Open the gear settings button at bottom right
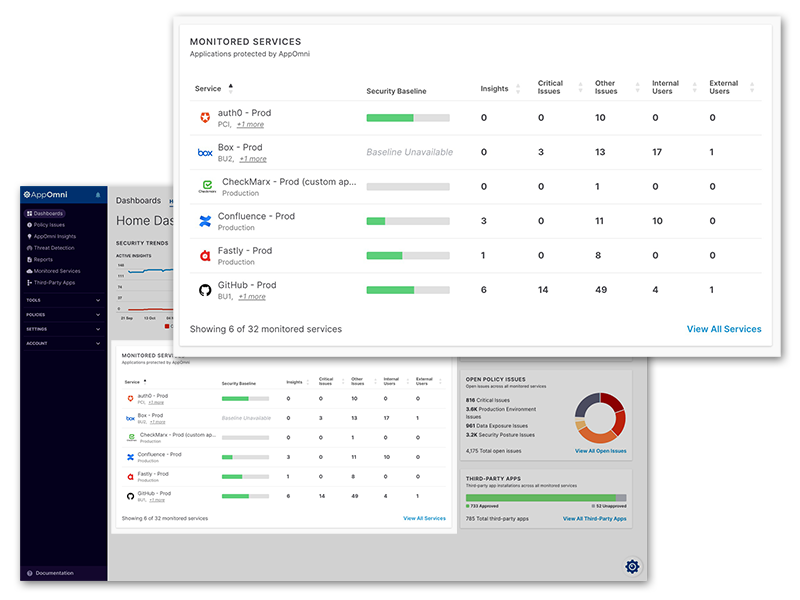The height and width of the screenshot is (600, 800). [632, 567]
